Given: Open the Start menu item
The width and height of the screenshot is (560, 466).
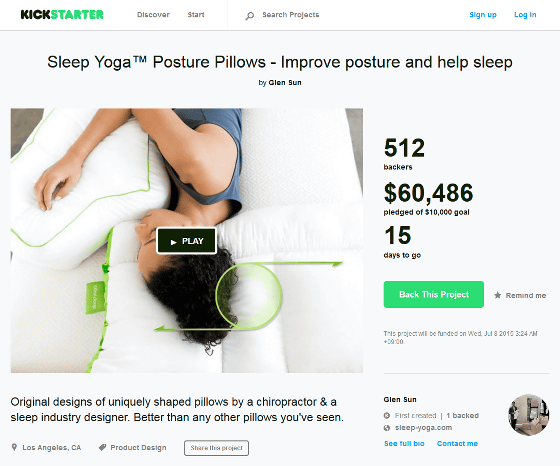Looking at the screenshot, I should click(196, 15).
